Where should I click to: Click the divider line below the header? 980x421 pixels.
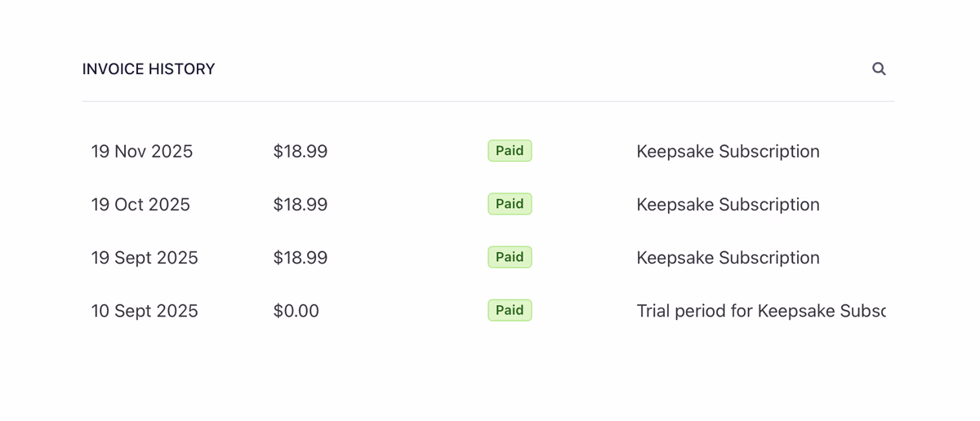tap(488, 101)
